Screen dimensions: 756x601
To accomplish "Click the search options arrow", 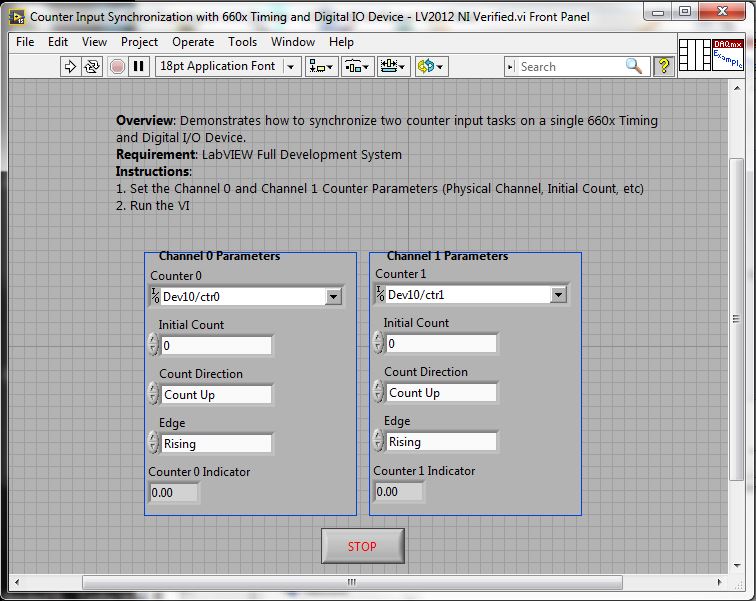I will (511, 67).
